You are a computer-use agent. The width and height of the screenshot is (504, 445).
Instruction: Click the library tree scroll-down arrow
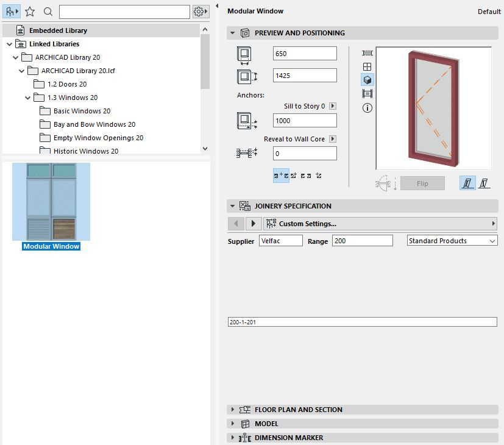click(205, 149)
